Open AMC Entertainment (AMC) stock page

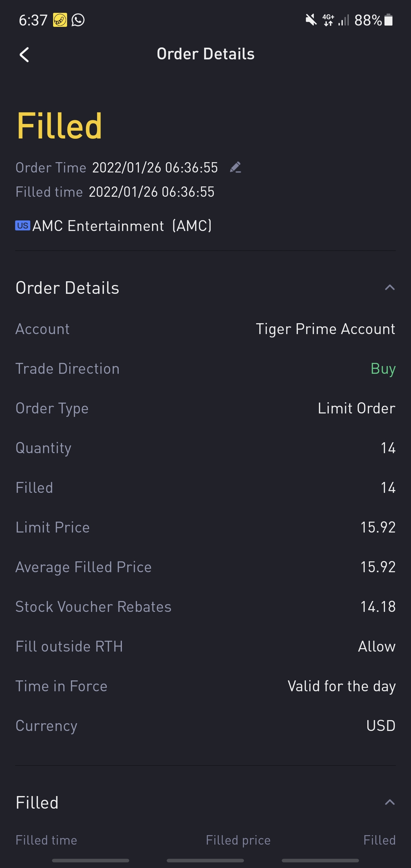(x=122, y=226)
